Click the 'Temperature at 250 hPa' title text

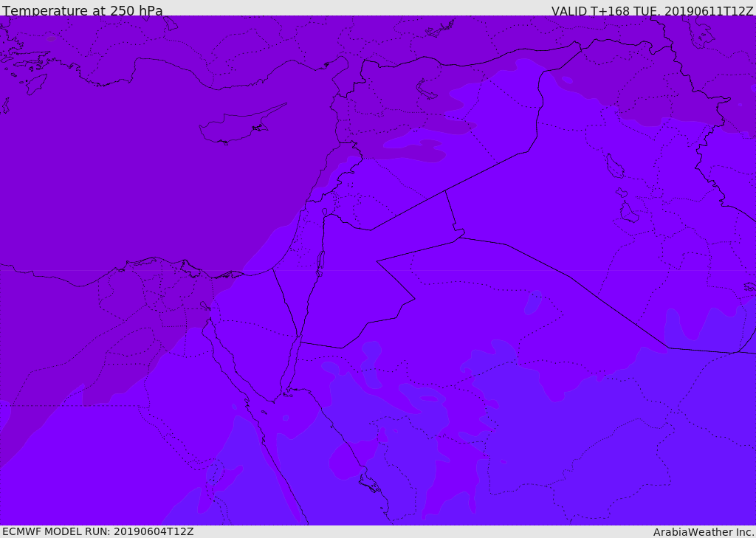[x=83, y=10]
